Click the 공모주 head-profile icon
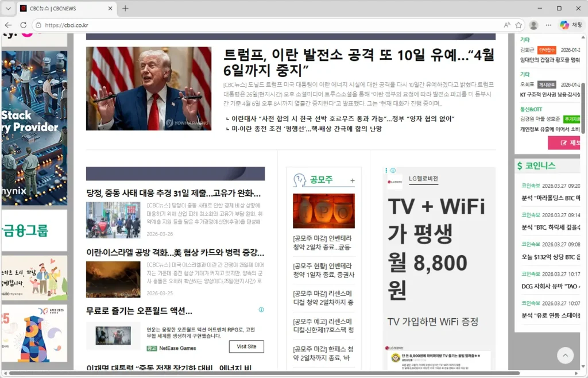 [x=300, y=180]
